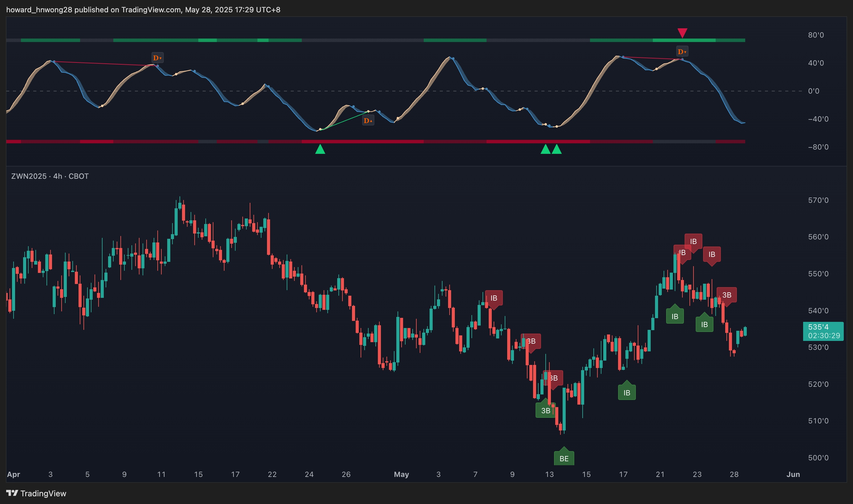Click the red down-triangle signal in the oscillator
This screenshot has width=853, height=504.
[x=682, y=33]
